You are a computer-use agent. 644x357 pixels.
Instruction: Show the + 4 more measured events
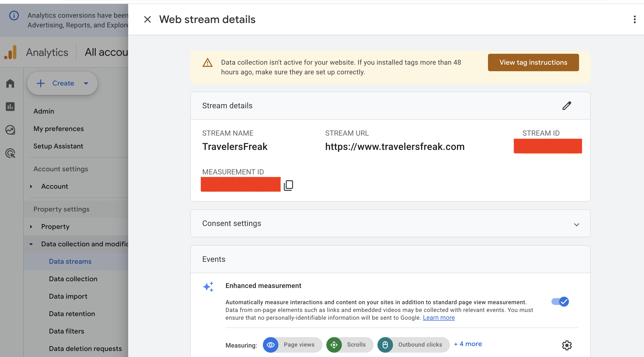(468, 344)
